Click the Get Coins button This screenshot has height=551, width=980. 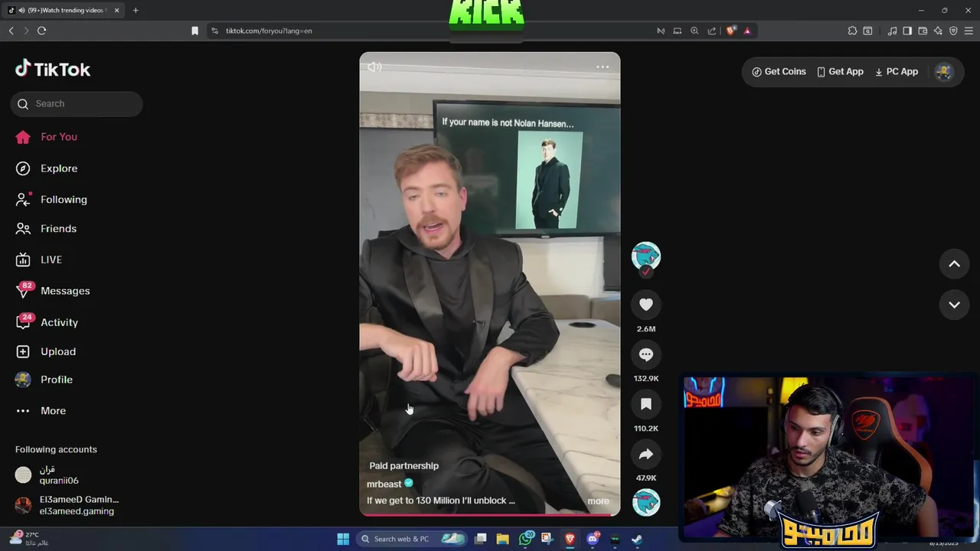click(x=779, y=72)
